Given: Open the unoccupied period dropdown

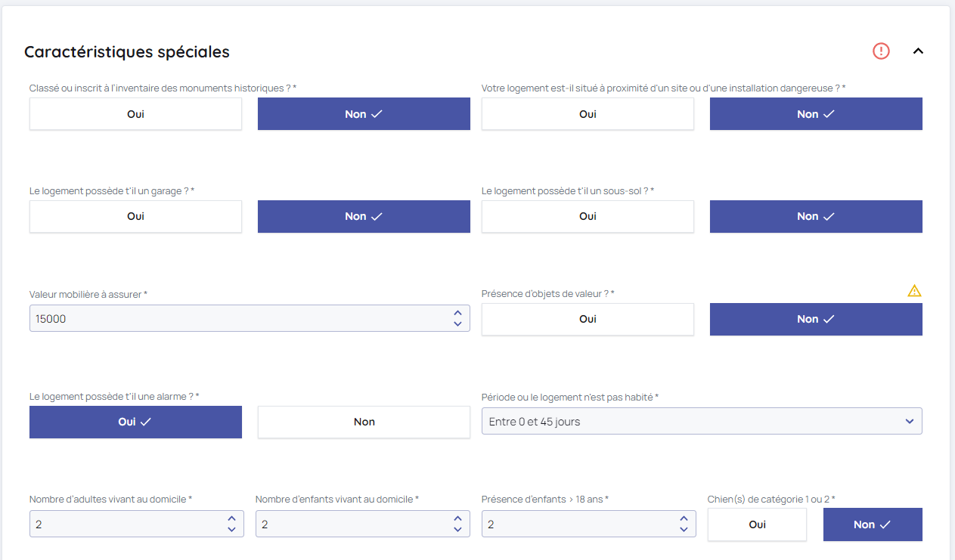Looking at the screenshot, I should [701, 422].
